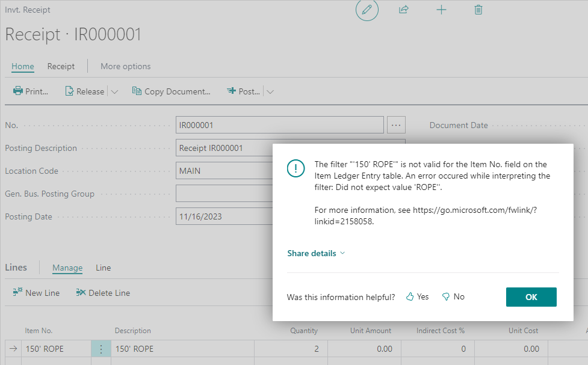588x365 pixels.
Task: Click the Release action
Action: click(x=85, y=91)
